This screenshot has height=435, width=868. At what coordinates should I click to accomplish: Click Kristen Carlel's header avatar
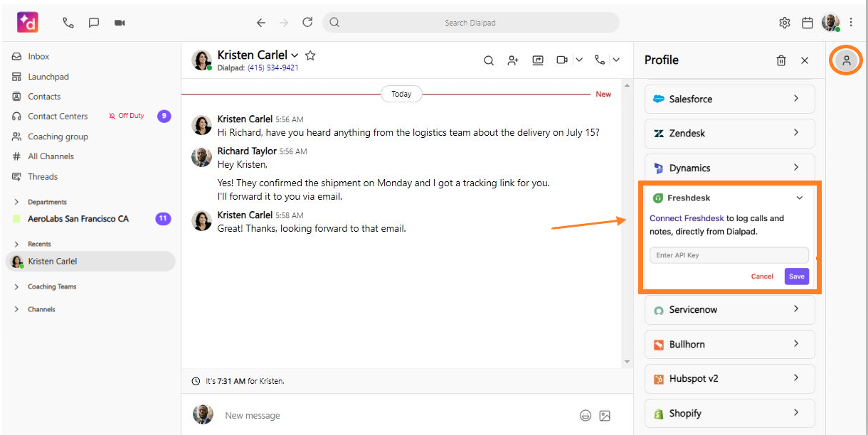[202, 60]
